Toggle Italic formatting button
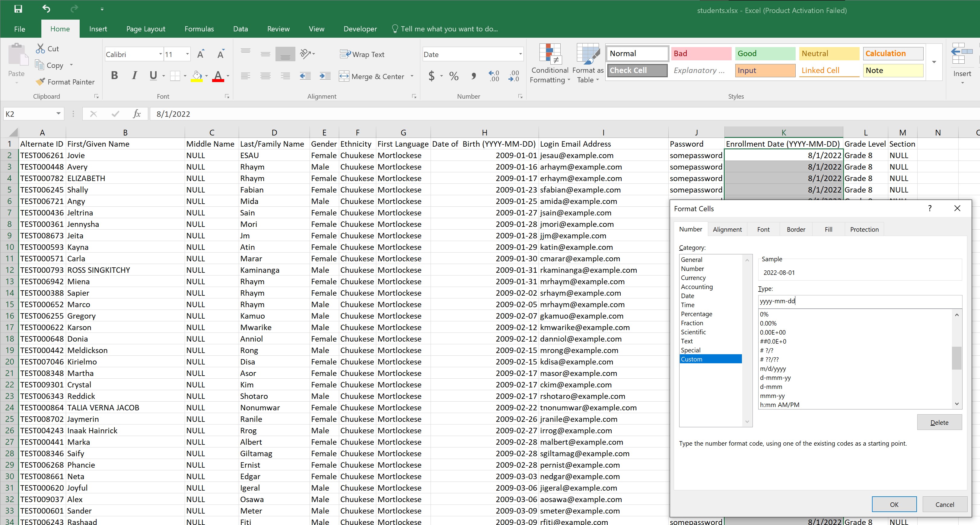Image resolution: width=980 pixels, height=525 pixels. [134, 76]
